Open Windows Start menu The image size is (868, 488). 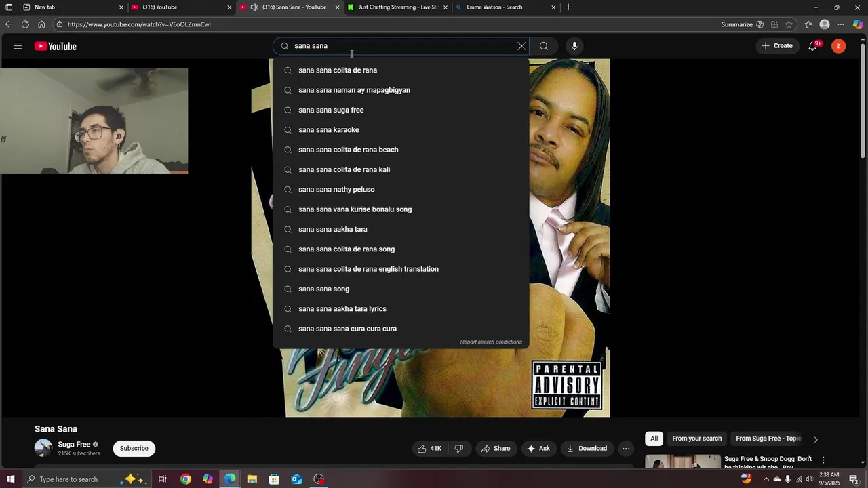click(x=10, y=479)
